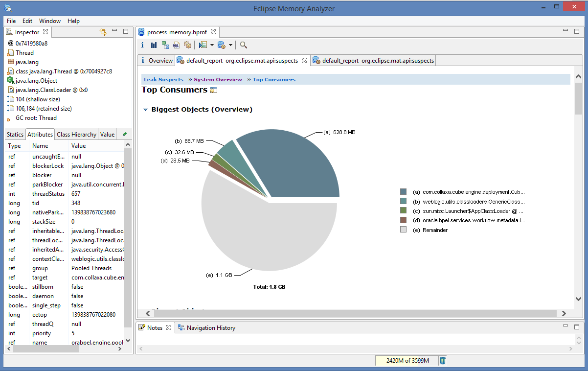The image size is (588, 371).
Task: Click legend swatch for oracle.bpel.services (d)
Action: click(403, 220)
